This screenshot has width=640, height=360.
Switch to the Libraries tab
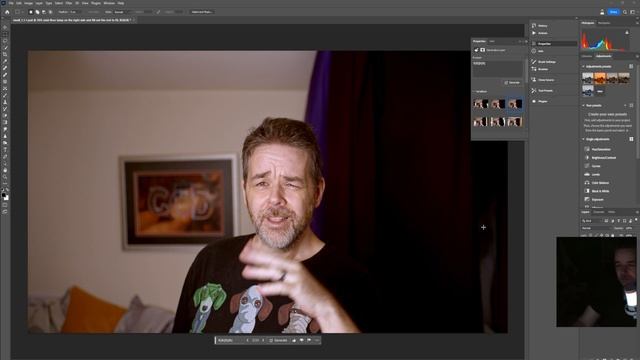point(587,56)
